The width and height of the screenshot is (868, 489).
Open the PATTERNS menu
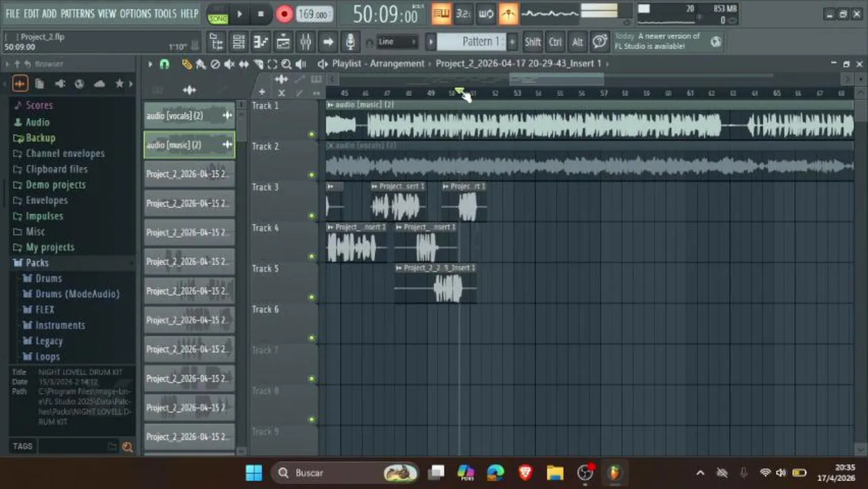(x=77, y=14)
